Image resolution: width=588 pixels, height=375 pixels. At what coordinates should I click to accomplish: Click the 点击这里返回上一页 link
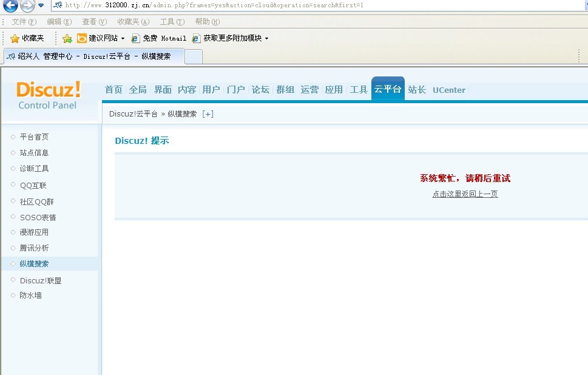coord(465,194)
